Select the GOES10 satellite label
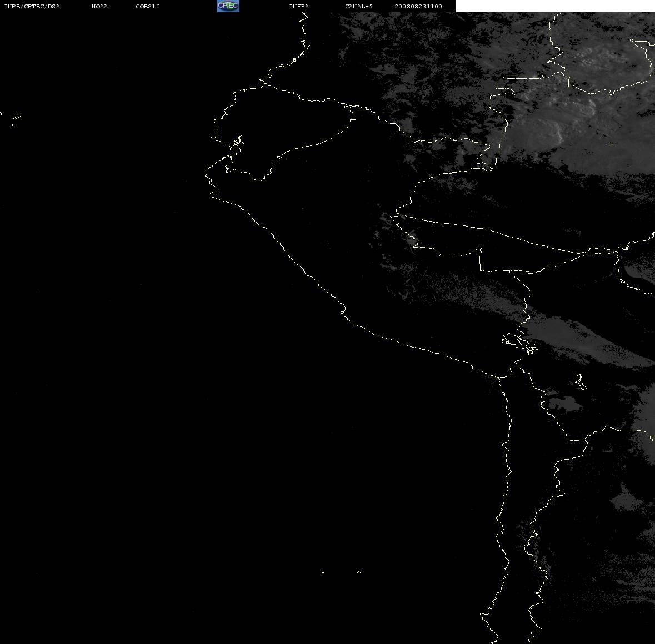655x644 pixels. point(148,6)
